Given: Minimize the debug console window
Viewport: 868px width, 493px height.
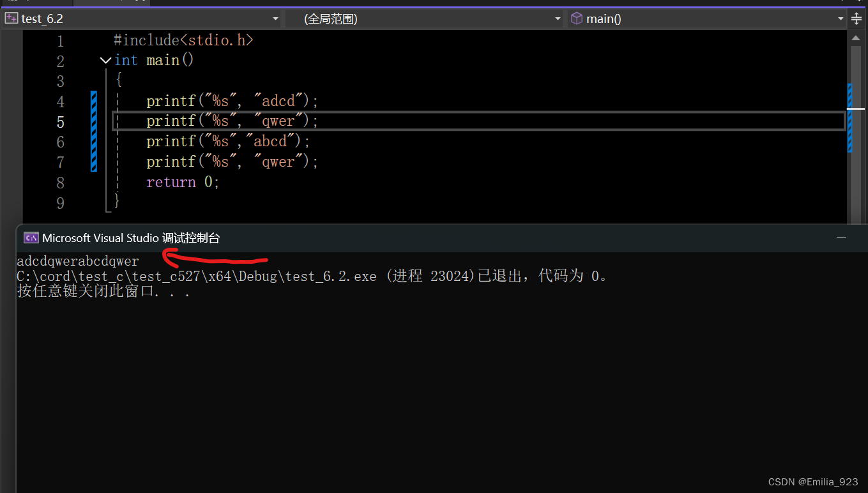Looking at the screenshot, I should [x=842, y=238].
